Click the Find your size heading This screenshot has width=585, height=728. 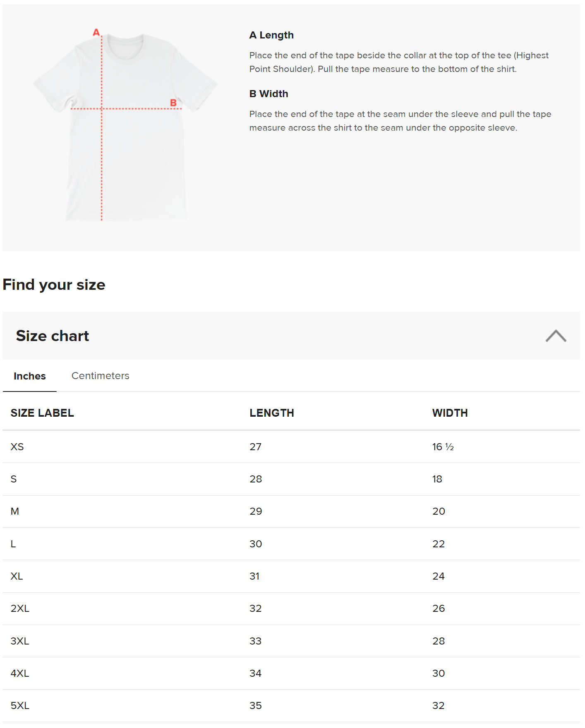point(54,285)
